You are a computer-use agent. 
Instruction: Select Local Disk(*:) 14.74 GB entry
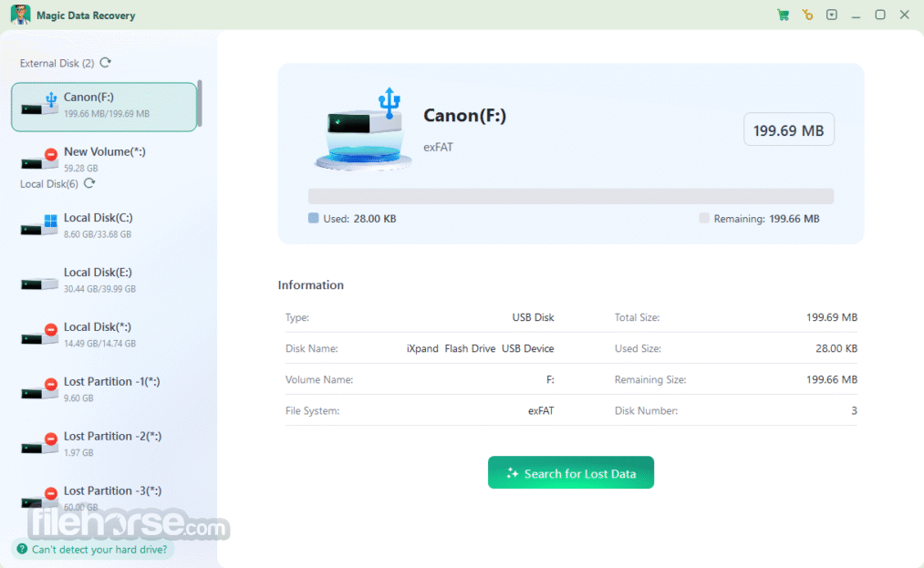point(104,334)
